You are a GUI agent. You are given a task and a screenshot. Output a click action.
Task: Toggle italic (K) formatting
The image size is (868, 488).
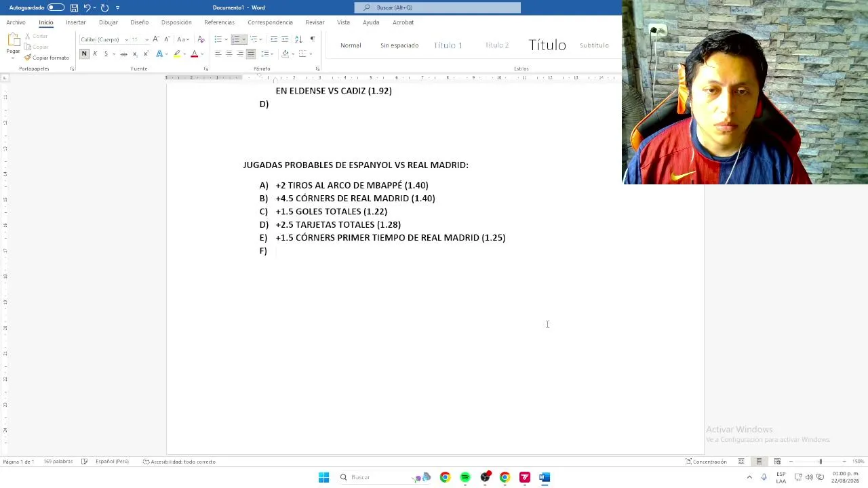click(95, 54)
